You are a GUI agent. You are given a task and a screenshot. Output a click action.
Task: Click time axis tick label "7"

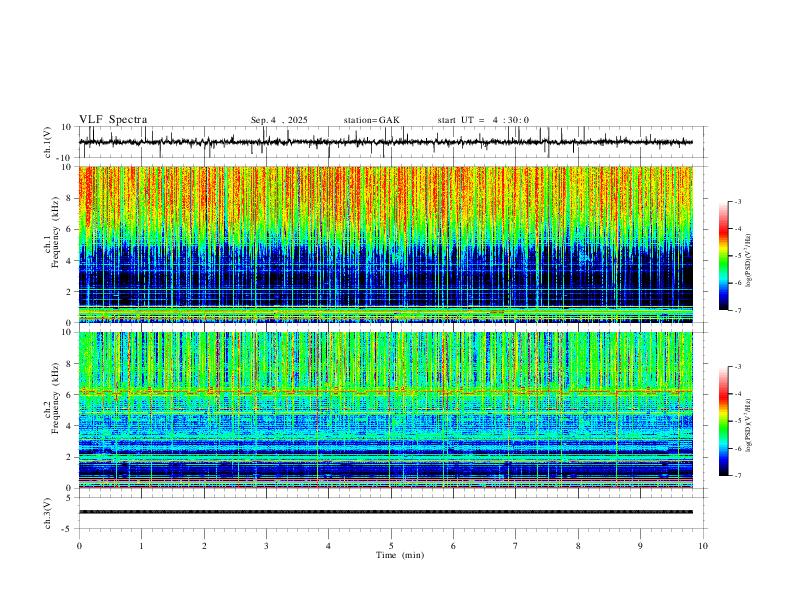pos(516,546)
